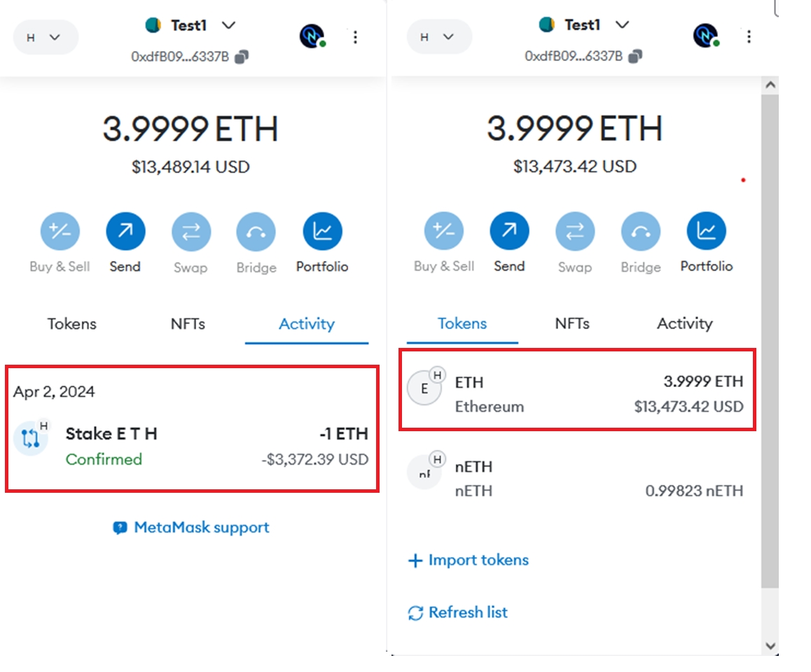The width and height of the screenshot is (811, 672).
Task: Click the connected site icon in the right panel
Action: 706,36
